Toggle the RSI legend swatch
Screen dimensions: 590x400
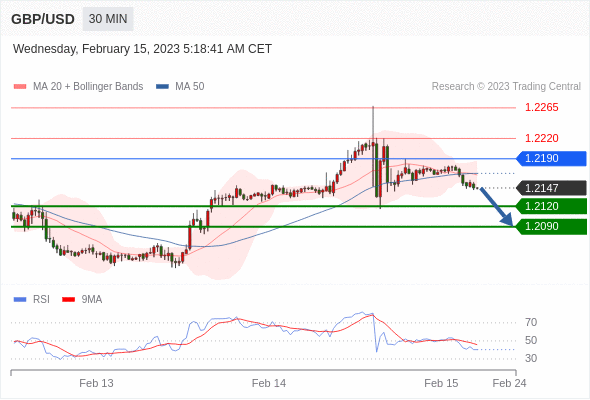tap(20, 300)
